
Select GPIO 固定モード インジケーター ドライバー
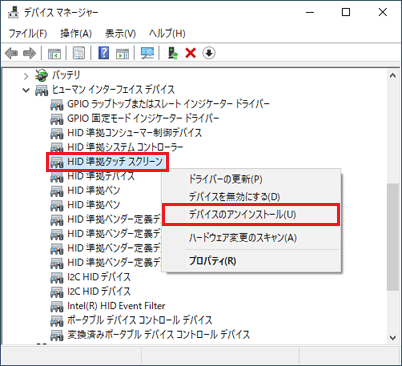click(143, 118)
